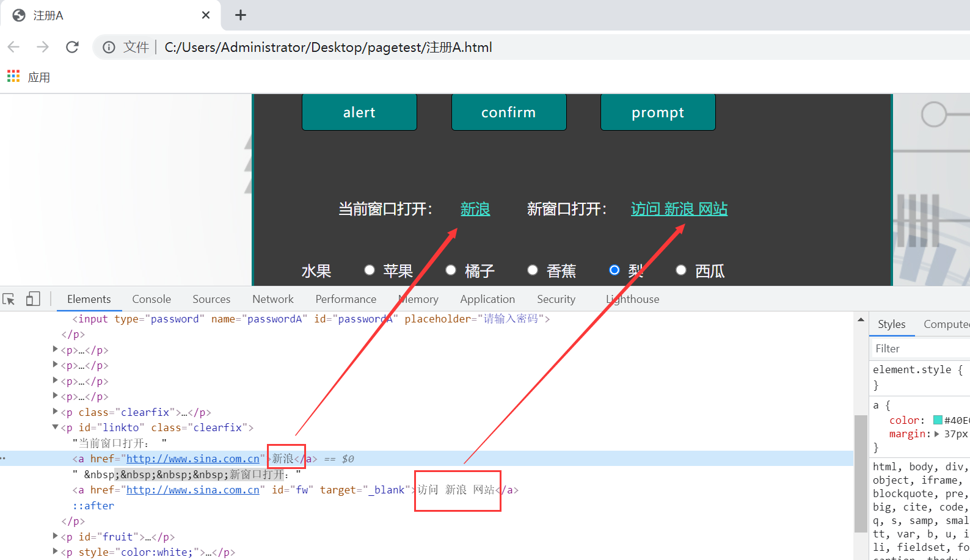Viewport: 970px width, 560px height.
Task: Click the Elements panel scrollbar thumb
Action: 861,474
